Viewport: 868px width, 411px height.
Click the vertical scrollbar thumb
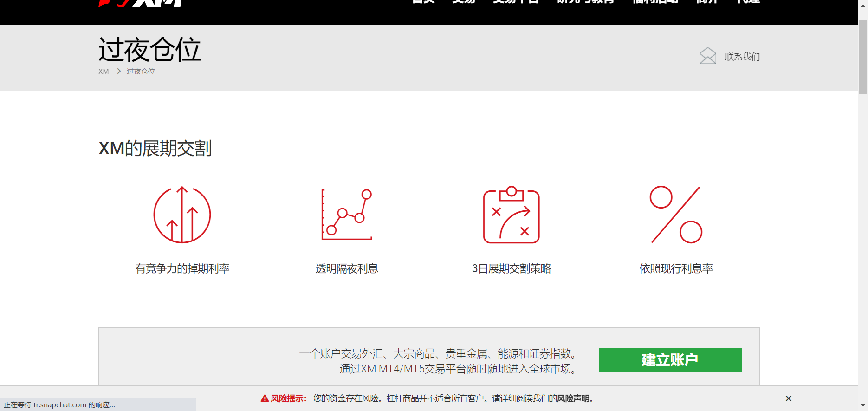(x=863, y=57)
